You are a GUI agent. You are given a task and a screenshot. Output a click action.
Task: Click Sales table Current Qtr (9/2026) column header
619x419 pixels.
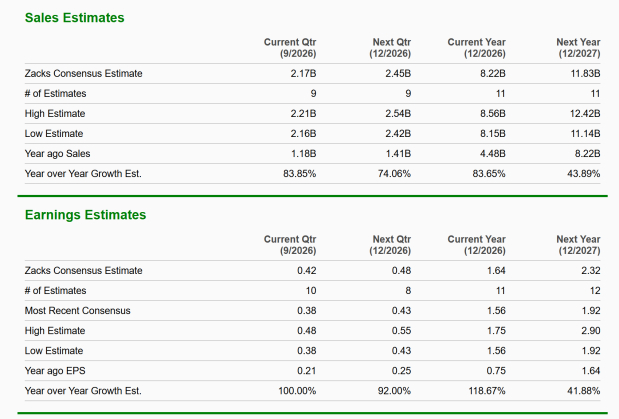[x=290, y=48]
